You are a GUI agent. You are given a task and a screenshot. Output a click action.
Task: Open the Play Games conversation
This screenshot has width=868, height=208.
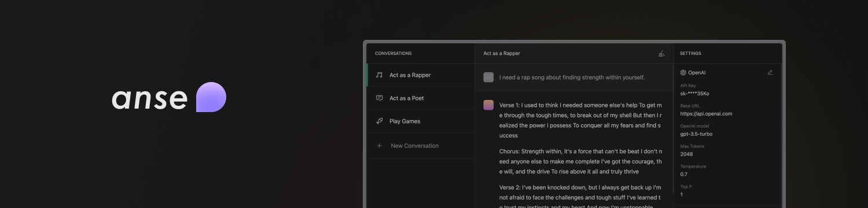point(421,121)
